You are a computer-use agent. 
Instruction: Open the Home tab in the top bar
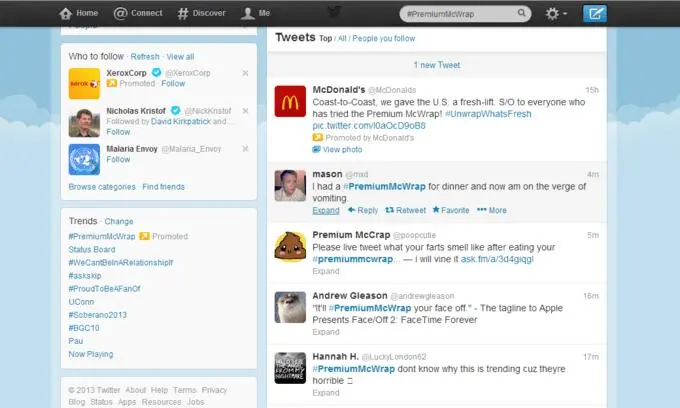[x=78, y=13]
